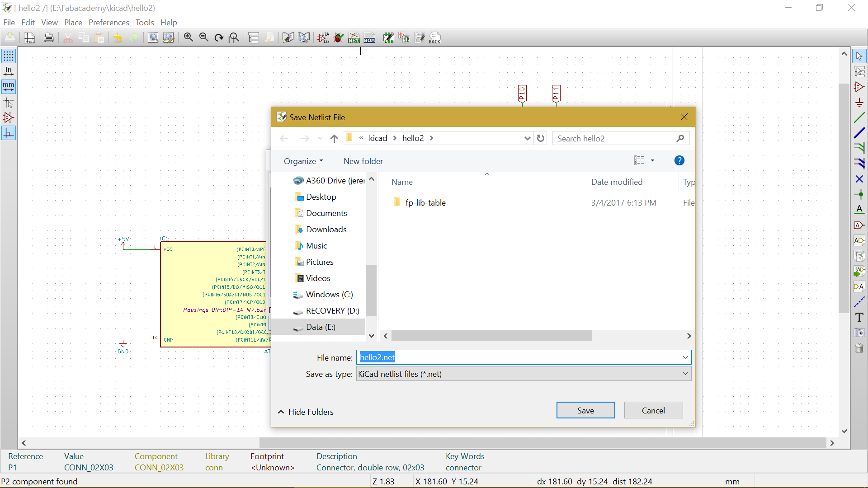Click the Undo arrow icon
The height and width of the screenshot is (488, 868).
(x=118, y=38)
